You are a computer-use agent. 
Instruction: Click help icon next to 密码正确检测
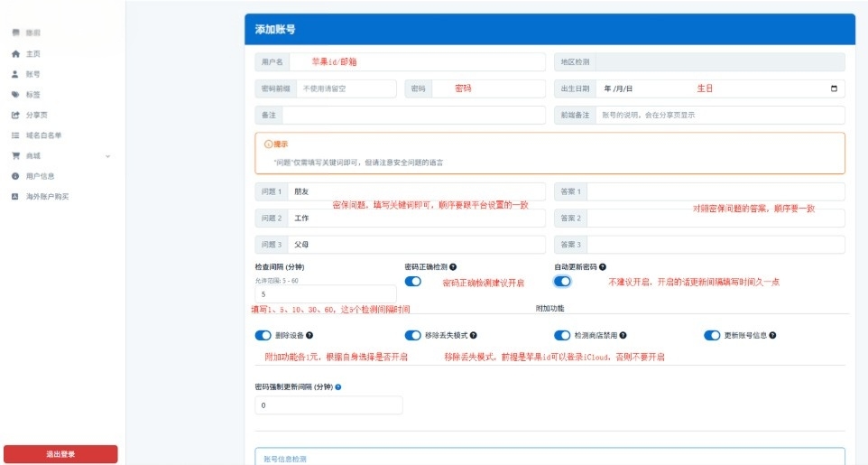453,267
